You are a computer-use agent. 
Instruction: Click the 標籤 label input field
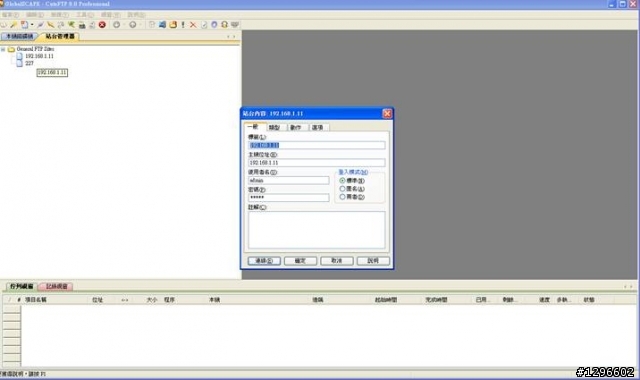click(x=316, y=145)
